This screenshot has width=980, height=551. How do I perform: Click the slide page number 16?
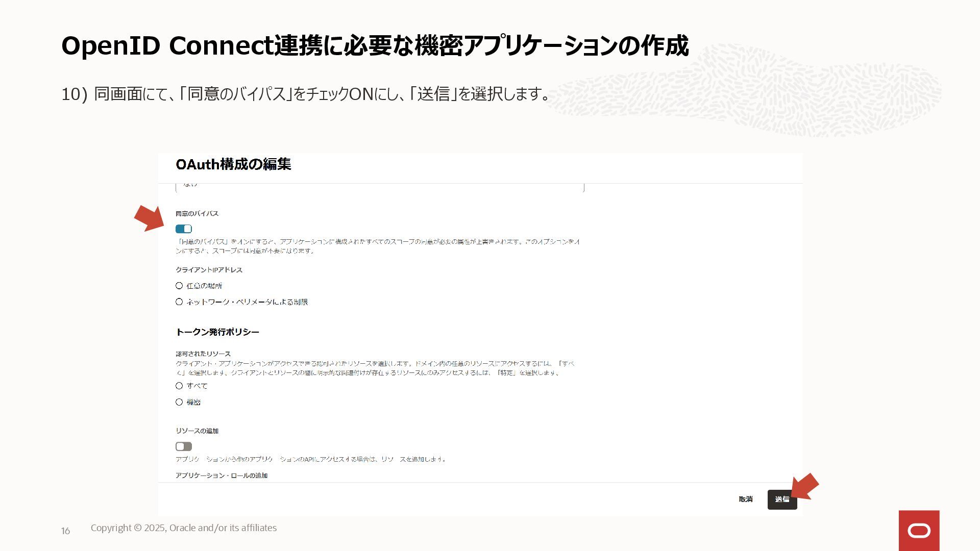65,531
